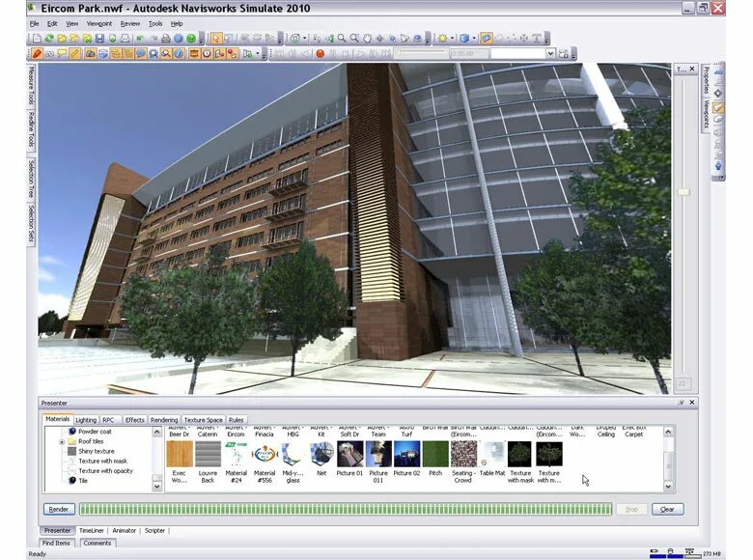Click the red pencil Redline icon
Image resolution: width=753 pixels, height=560 pixels.
point(38,54)
